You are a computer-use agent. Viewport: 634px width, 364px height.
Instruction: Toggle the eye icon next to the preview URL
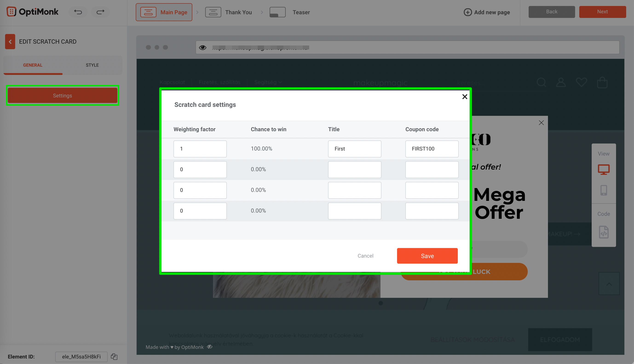pyautogui.click(x=203, y=47)
